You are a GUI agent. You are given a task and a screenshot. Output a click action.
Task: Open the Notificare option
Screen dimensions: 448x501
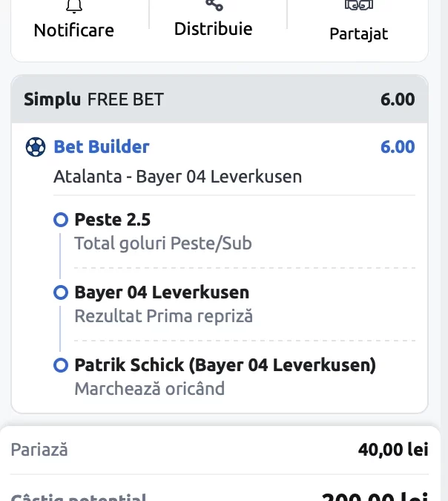tap(73, 30)
